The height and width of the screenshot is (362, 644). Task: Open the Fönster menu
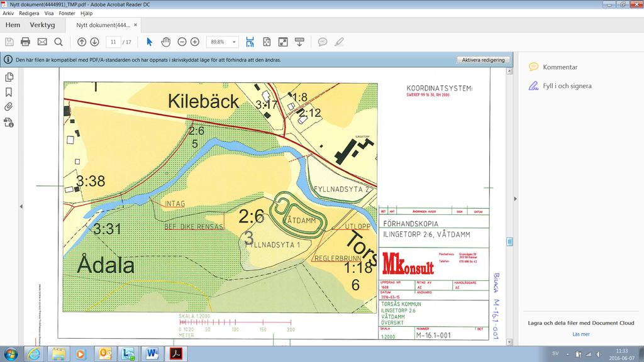(67, 13)
